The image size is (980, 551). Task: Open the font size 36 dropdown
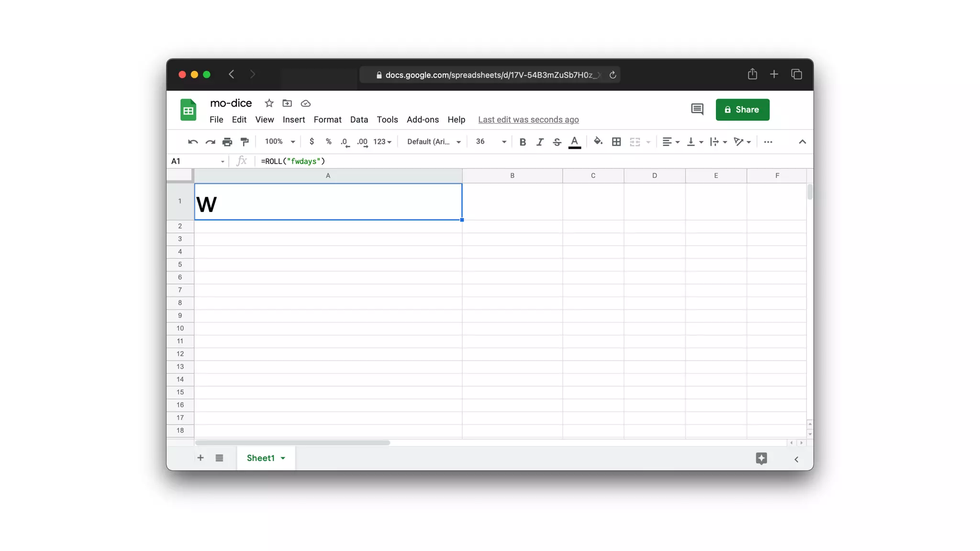pos(490,142)
